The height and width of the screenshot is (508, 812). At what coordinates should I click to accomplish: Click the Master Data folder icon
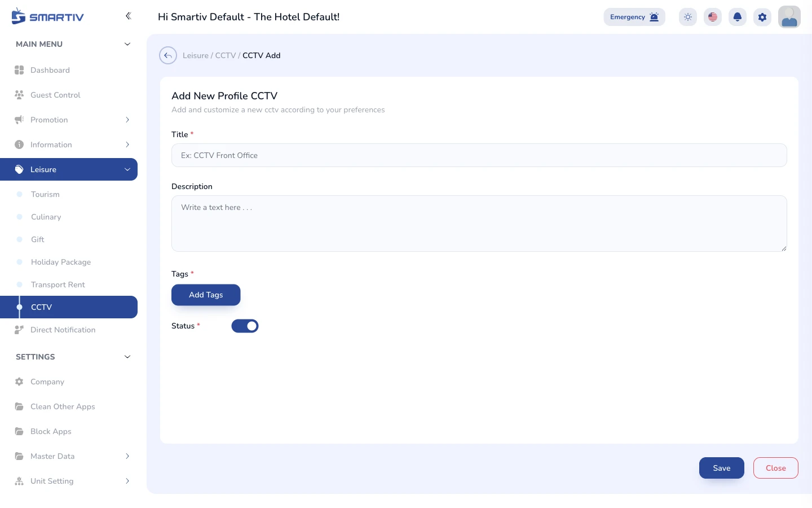click(x=19, y=456)
